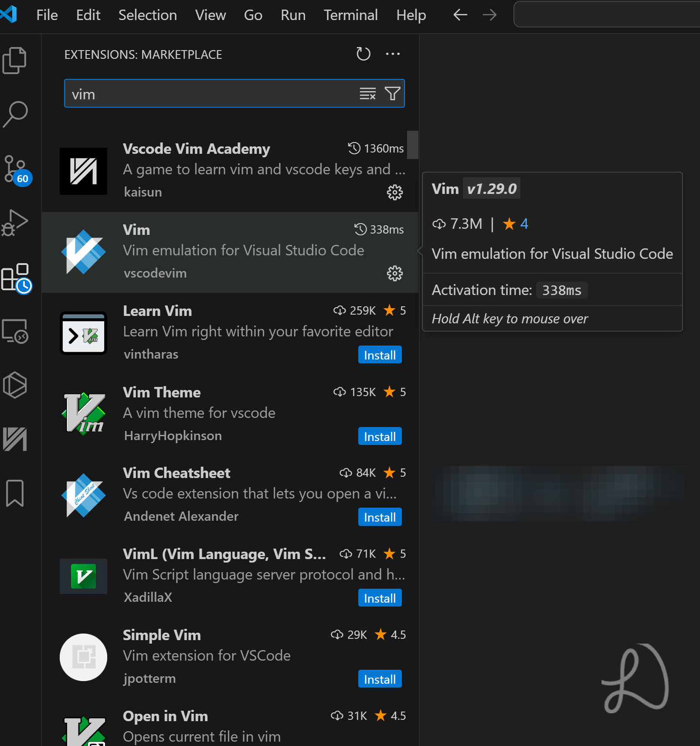
Task: Open Source Control view with 60 badge
Action: 17,170
